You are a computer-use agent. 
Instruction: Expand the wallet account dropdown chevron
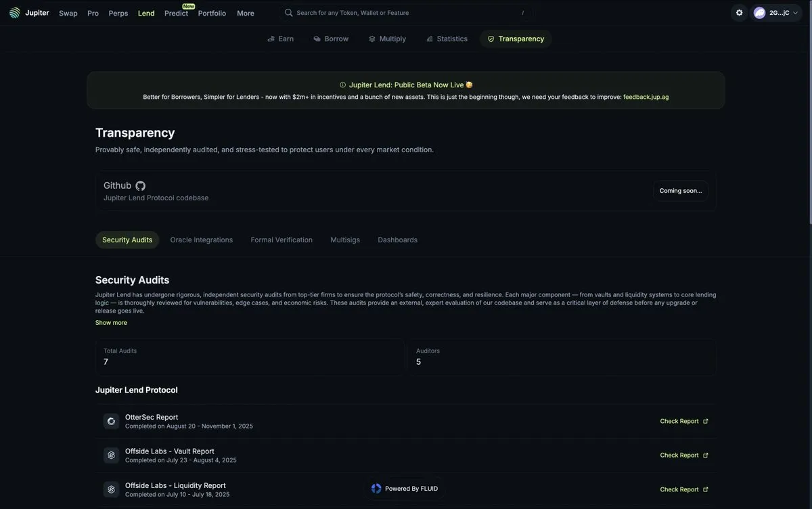pos(795,13)
